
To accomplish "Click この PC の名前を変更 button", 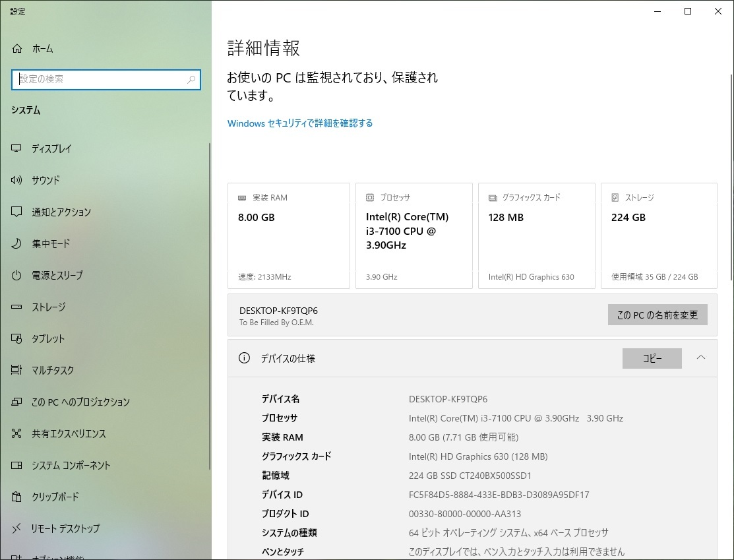I will (658, 315).
